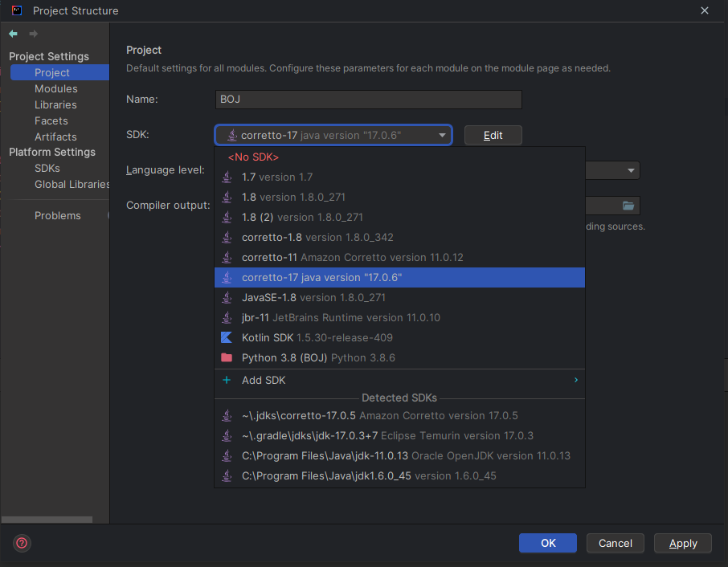
Task: Select corretto-11 Amazon Corretto SDK
Action: point(399,257)
